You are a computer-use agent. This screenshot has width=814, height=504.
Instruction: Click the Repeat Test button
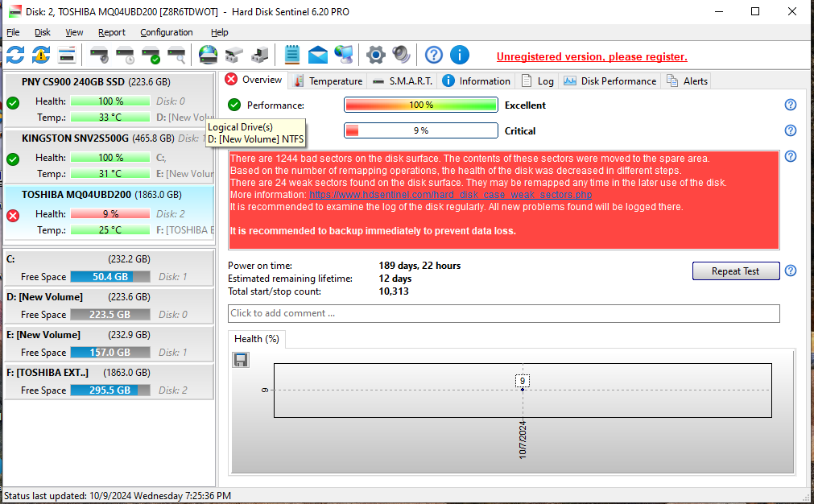pyautogui.click(x=736, y=271)
